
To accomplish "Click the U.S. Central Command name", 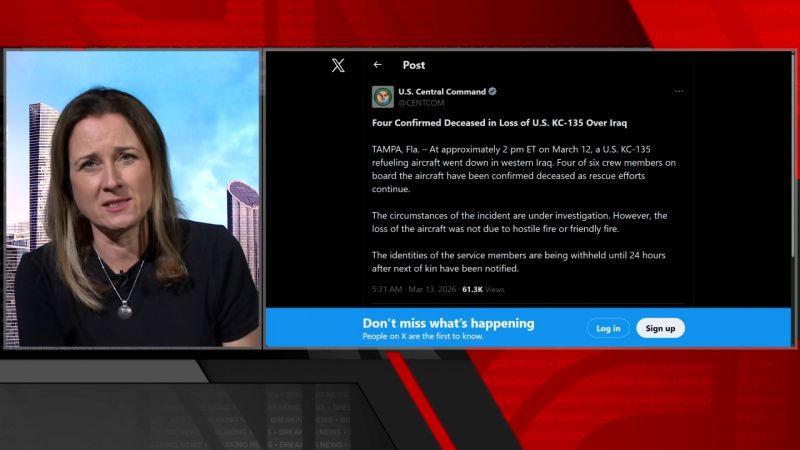I will click(x=441, y=91).
